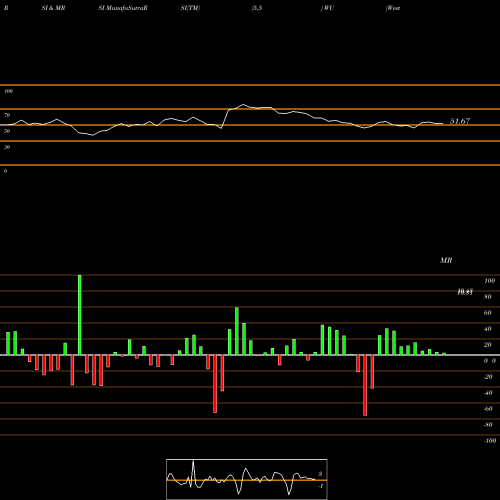Viewport: 500px width, 500px height.
Task: Select the tallest green bar in the MR histogram
Action: click(79, 315)
